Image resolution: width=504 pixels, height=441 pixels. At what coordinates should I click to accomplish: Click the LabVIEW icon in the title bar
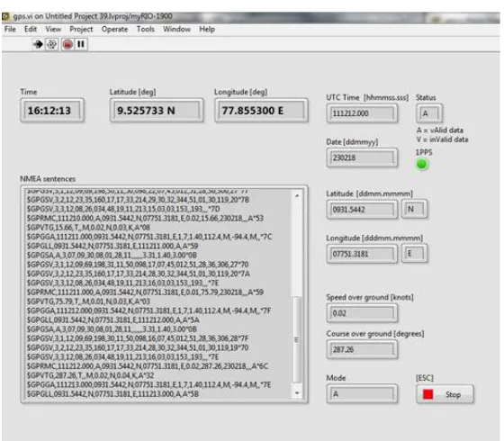click(6, 16)
